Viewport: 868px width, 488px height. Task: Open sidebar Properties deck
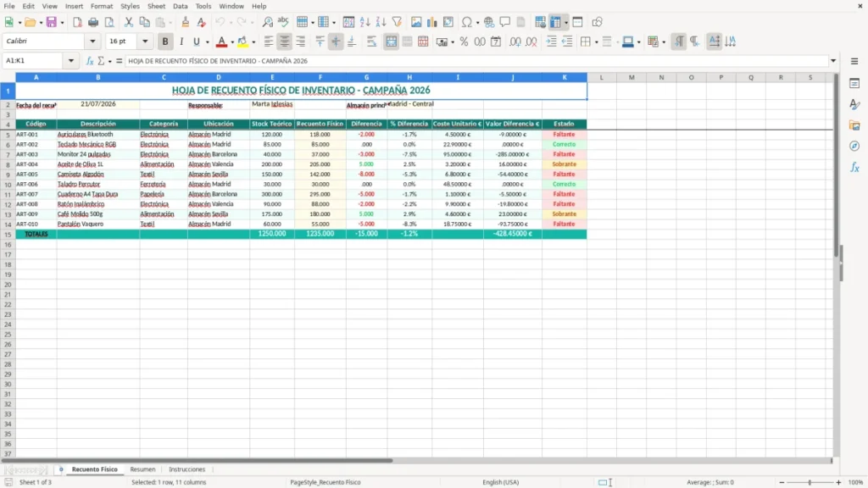(854, 84)
